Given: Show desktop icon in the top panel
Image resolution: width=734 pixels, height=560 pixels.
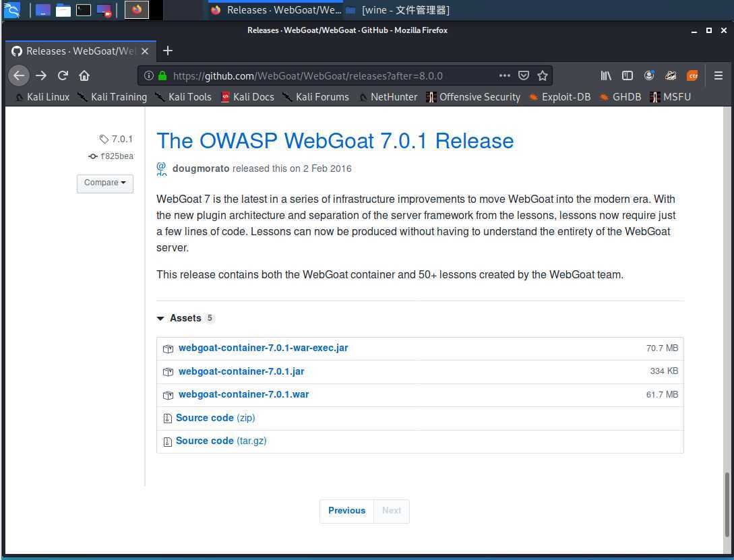Looking at the screenshot, I should tap(42, 10).
